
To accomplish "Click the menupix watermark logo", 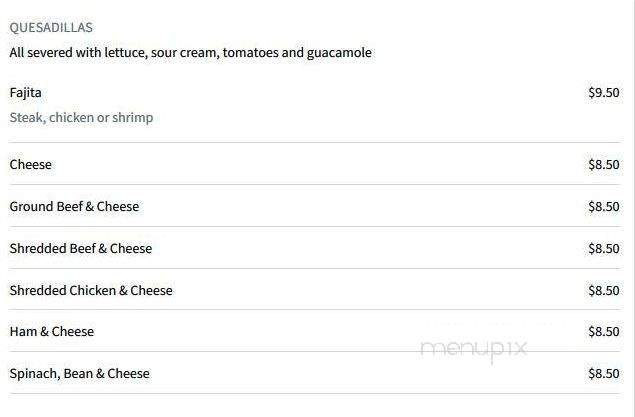I will pyautogui.click(x=474, y=350).
